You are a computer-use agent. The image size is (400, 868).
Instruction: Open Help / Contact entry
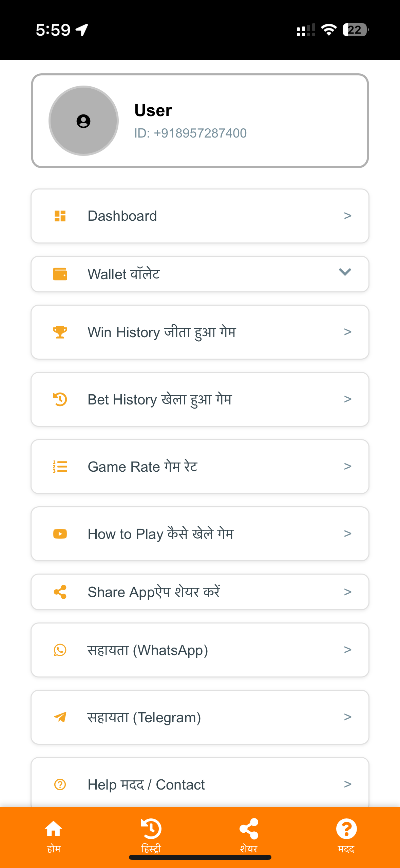199,784
